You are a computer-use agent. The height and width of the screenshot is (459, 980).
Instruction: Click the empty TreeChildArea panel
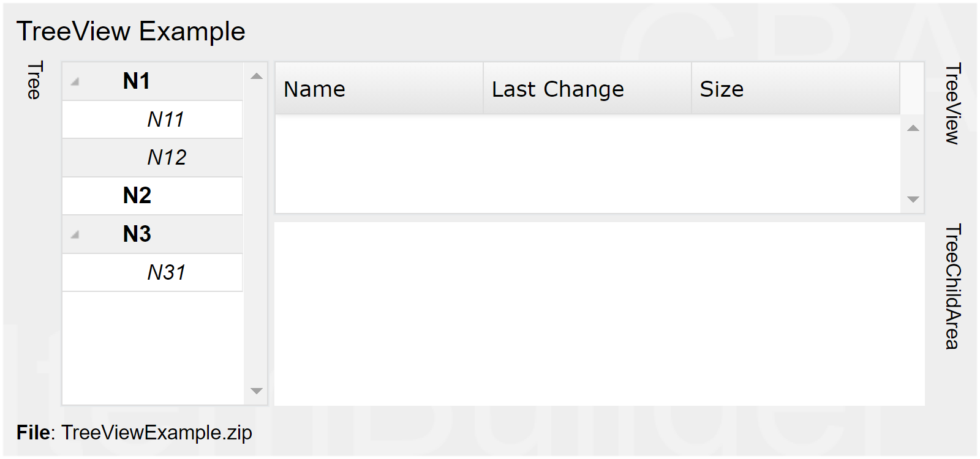pos(599,313)
